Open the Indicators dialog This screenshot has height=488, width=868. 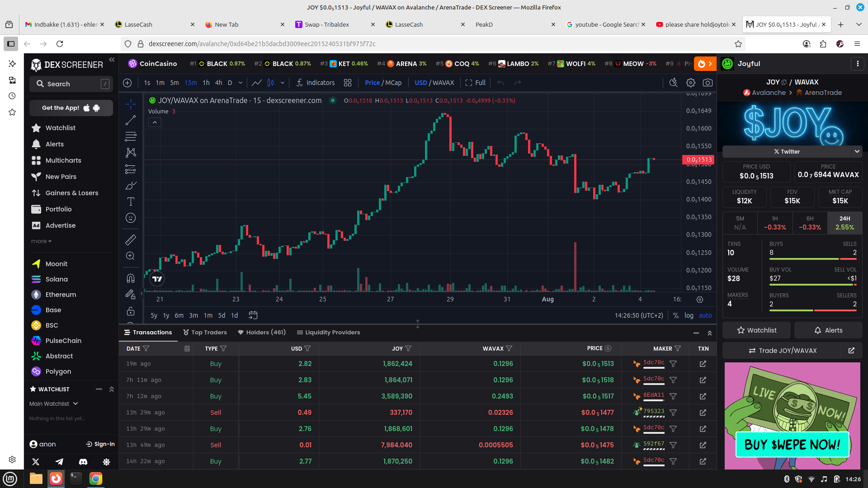click(x=316, y=83)
